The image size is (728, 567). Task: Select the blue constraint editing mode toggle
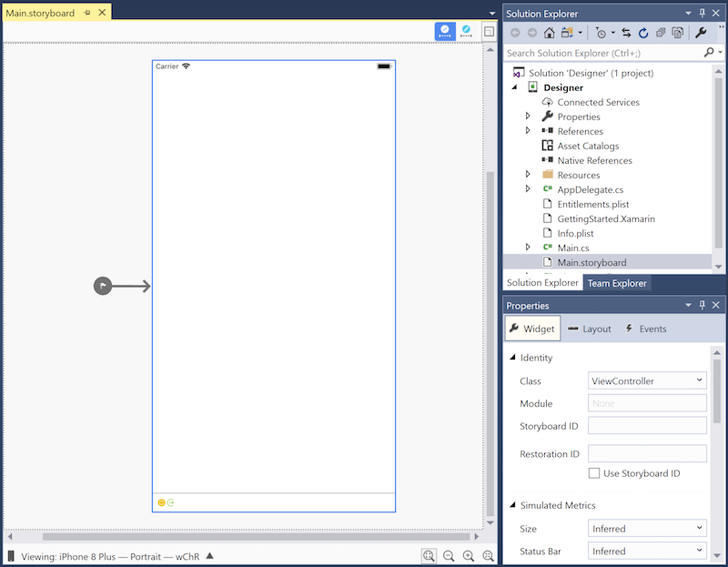pyautogui.click(x=444, y=30)
